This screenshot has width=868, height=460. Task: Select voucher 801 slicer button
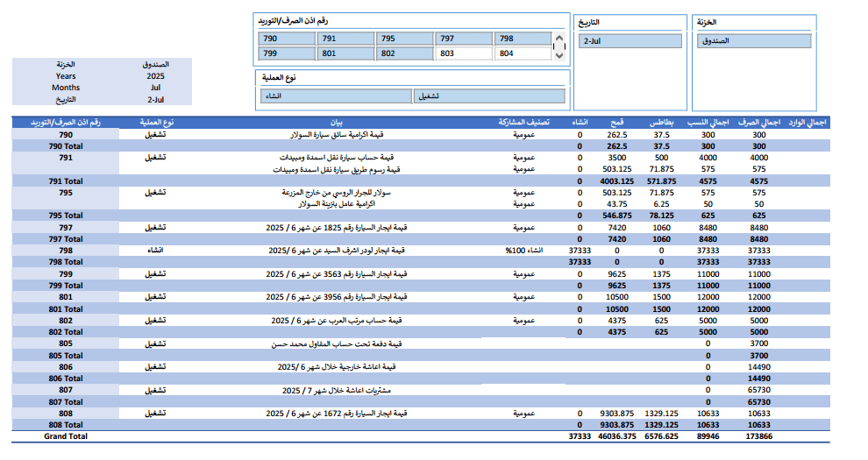click(346, 53)
